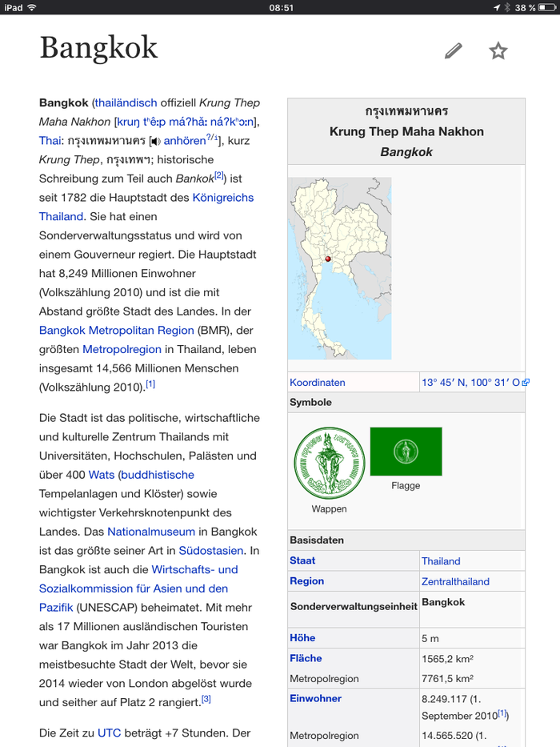Screen dimensions: 560x747
Task: Open the Bangkok Wappen seal image
Action: [x=329, y=463]
